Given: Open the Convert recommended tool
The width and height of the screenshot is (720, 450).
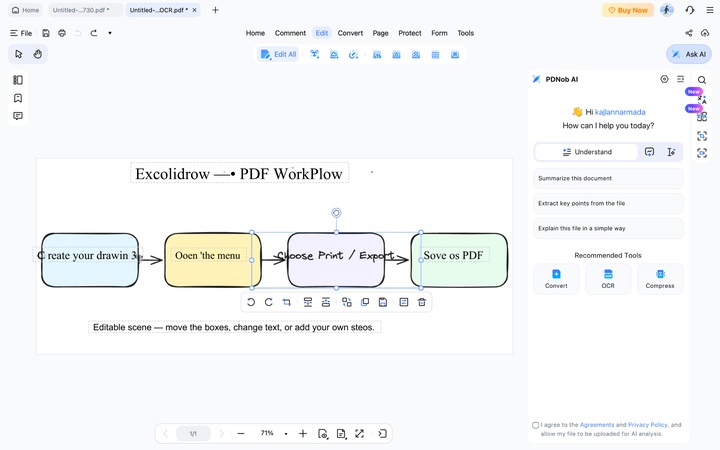Looking at the screenshot, I should click(x=556, y=279).
